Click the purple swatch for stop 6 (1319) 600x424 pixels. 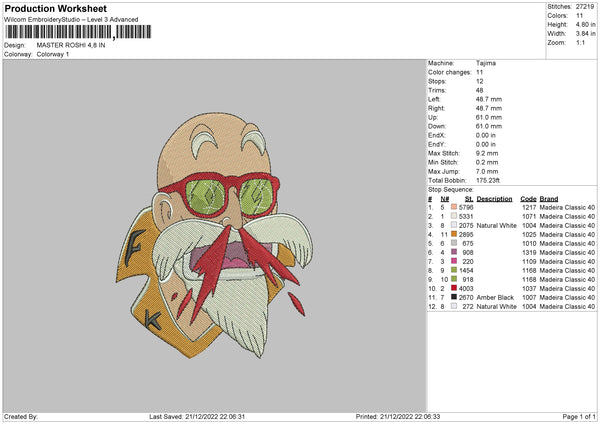point(454,252)
